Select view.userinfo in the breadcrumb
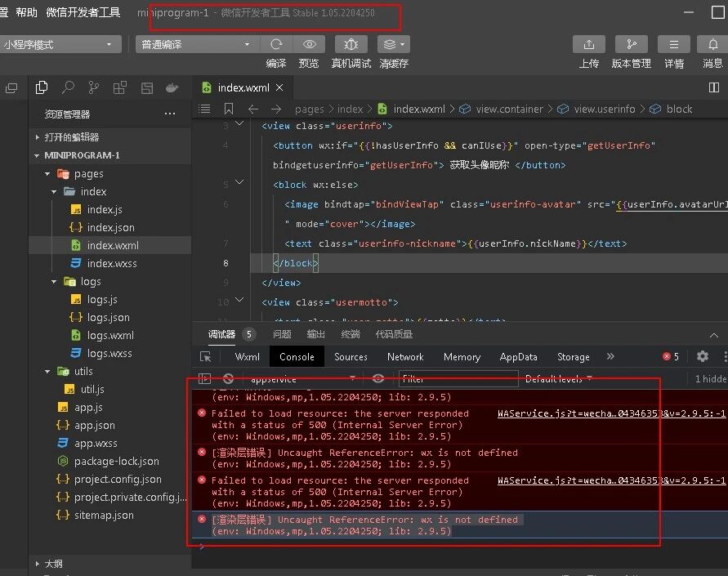This screenshot has height=576, width=728. coord(604,109)
